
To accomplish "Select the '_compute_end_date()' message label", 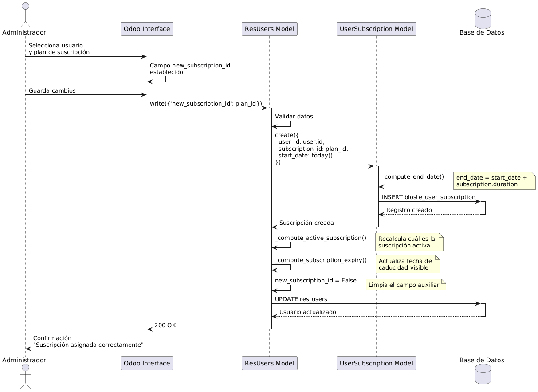I will coord(412,177).
